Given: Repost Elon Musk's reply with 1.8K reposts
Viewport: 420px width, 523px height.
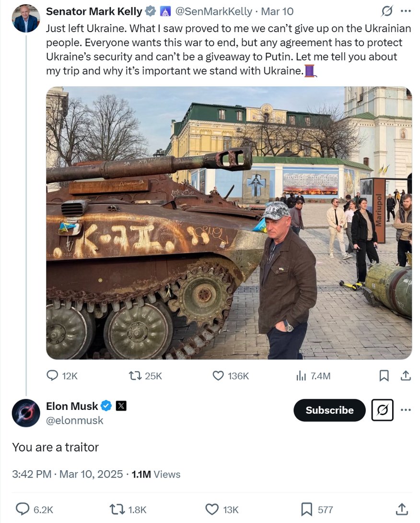Looking at the screenshot, I should 117,509.
